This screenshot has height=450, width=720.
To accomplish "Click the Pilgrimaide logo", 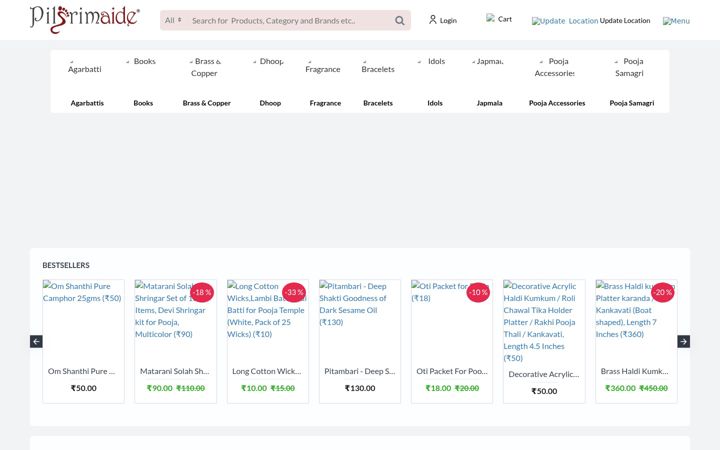I will tap(84, 19).
